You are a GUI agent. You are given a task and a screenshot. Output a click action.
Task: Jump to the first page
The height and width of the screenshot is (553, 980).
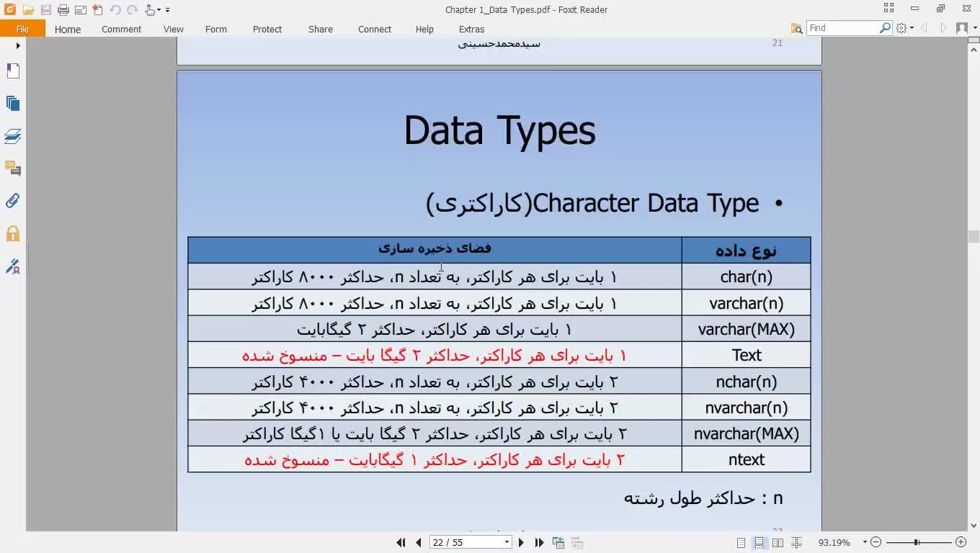click(x=401, y=543)
